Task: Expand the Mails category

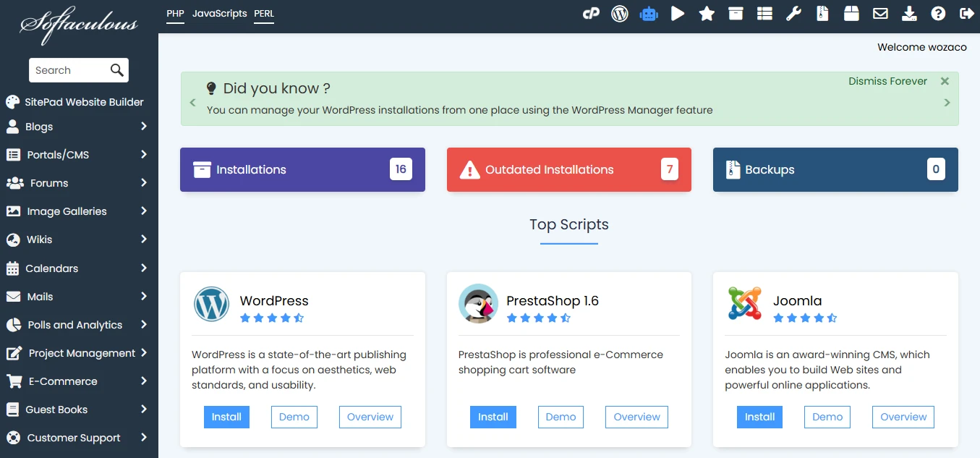Action: pyautogui.click(x=144, y=297)
